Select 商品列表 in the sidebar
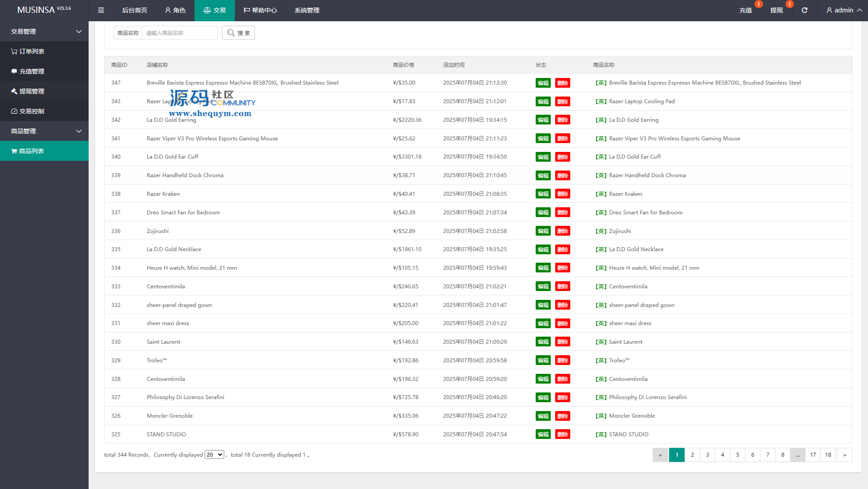Viewport: 868px width, 489px height. [31, 151]
